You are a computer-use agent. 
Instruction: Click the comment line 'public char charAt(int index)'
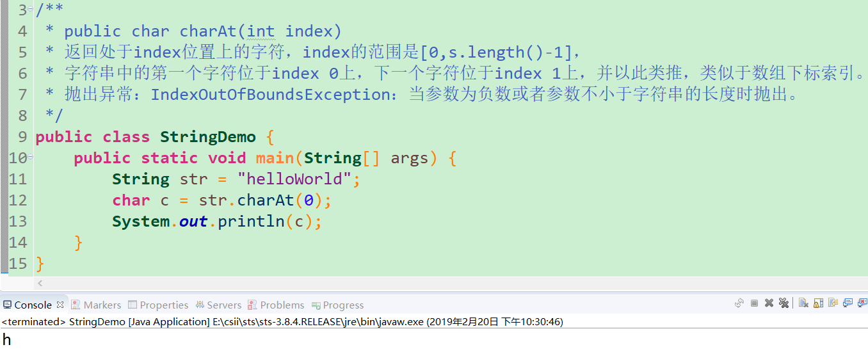(x=203, y=31)
